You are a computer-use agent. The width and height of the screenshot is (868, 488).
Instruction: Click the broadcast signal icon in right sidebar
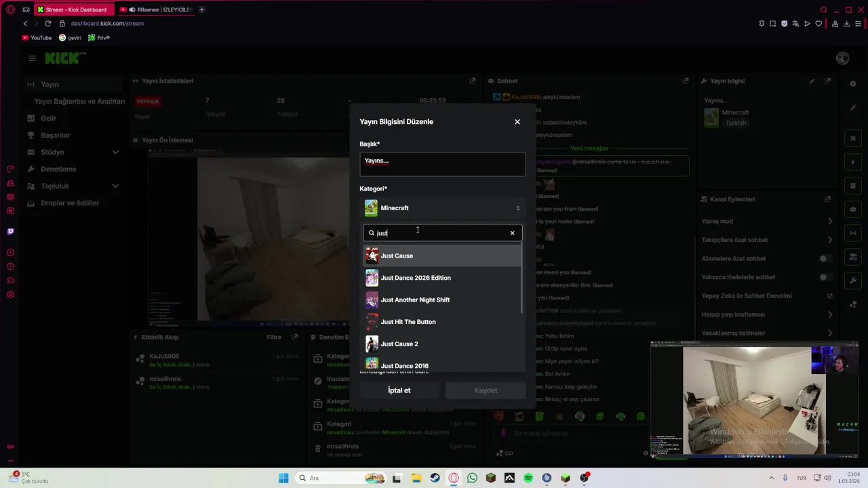click(853, 233)
